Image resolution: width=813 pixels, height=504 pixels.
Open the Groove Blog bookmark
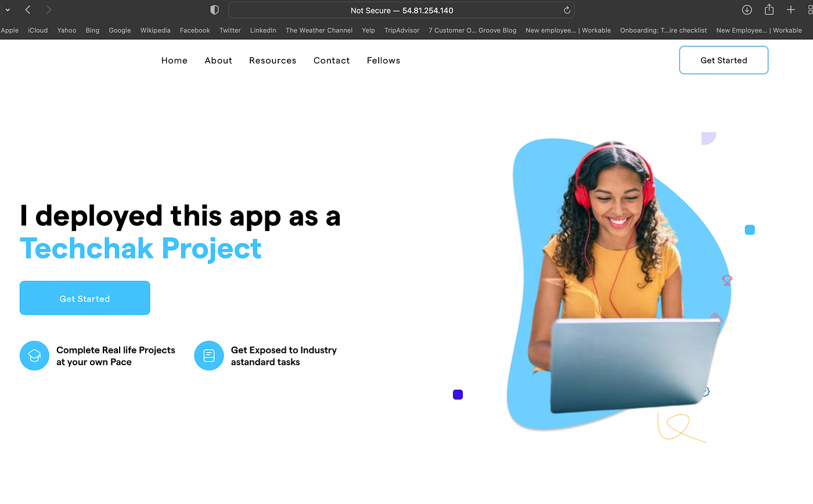[472, 30]
